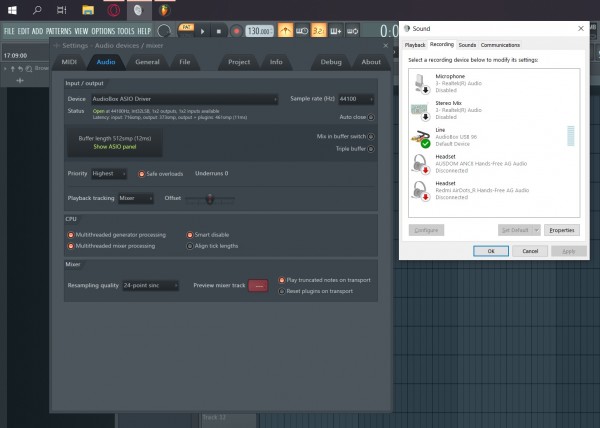This screenshot has width=600, height=428.
Task: Open the Resampling quality 24-point sinc dropdown
Action: [x=150, y=285]
